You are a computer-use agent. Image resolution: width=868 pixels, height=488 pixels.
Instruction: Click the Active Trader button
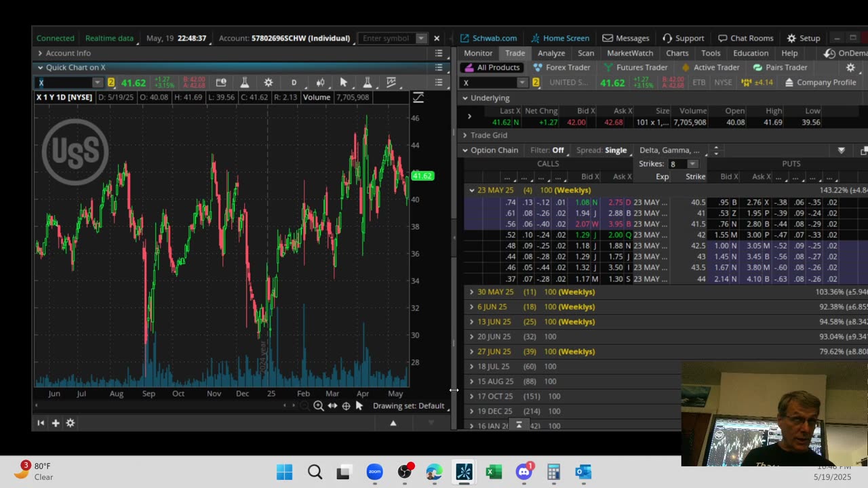[x=710, y=67]
